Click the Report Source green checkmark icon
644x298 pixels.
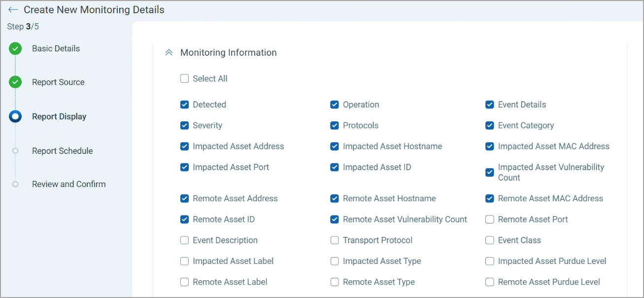point(15,82)
